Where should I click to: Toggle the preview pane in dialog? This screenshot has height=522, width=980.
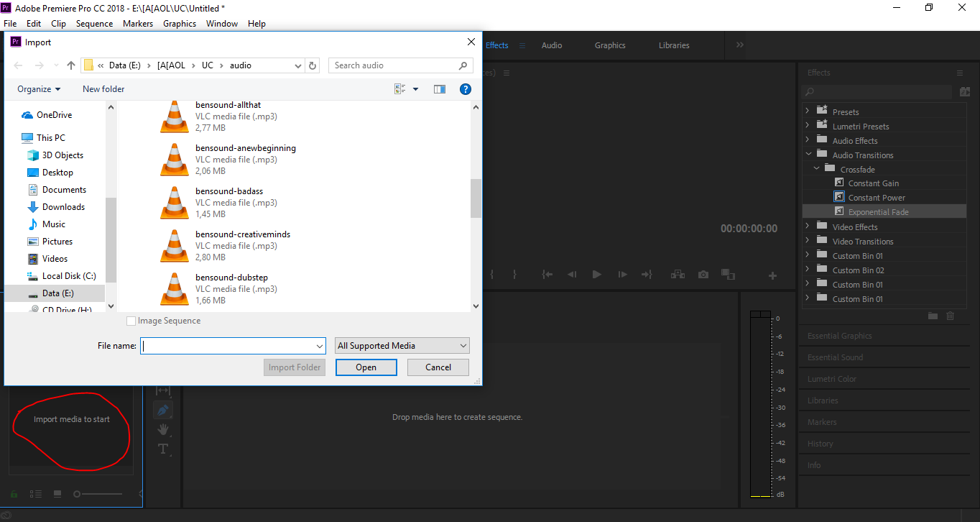[440, 89]
